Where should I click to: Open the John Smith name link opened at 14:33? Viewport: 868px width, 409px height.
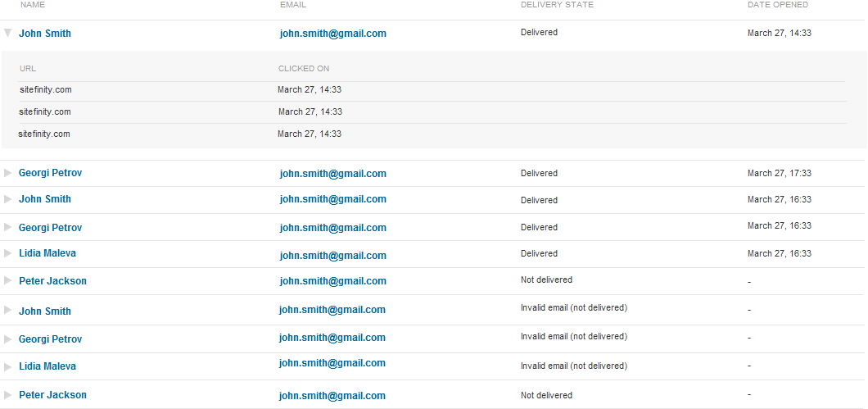[45, 34]
